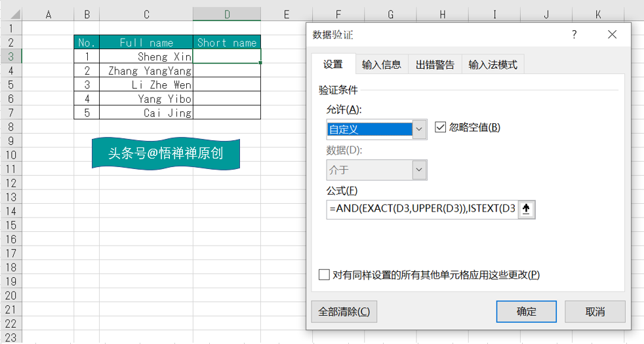Select the empty Short name cell D3

(x=227, y=56)
